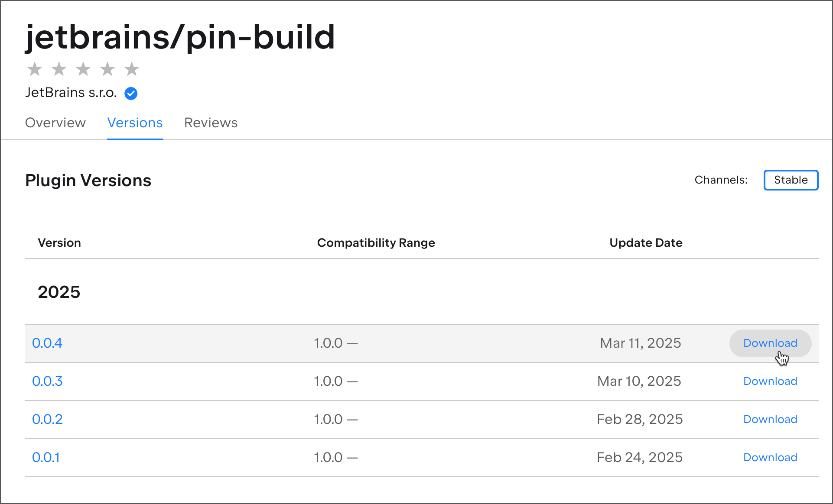
Task: Click the first rating star
Action: [x=35, y=69]
